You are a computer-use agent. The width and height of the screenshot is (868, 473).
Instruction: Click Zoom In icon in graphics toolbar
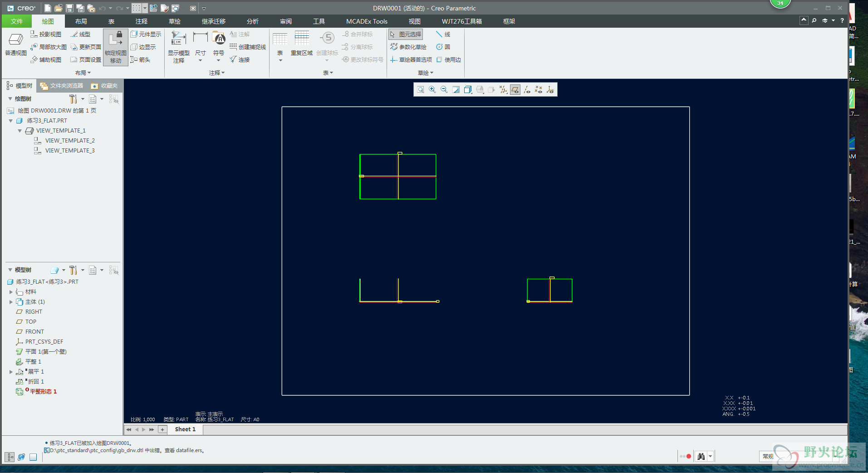click(432, 90)
